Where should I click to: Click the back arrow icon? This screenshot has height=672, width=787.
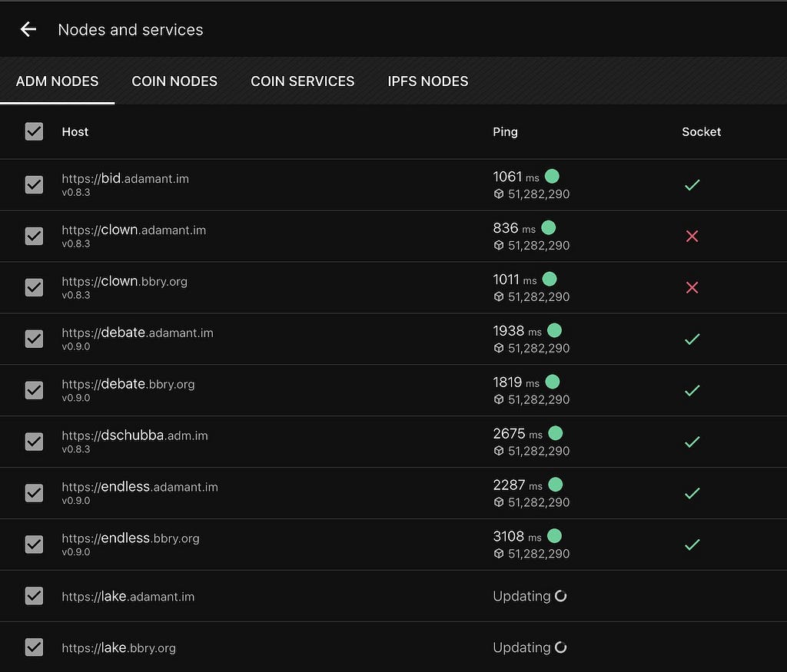tap(28, 30)
